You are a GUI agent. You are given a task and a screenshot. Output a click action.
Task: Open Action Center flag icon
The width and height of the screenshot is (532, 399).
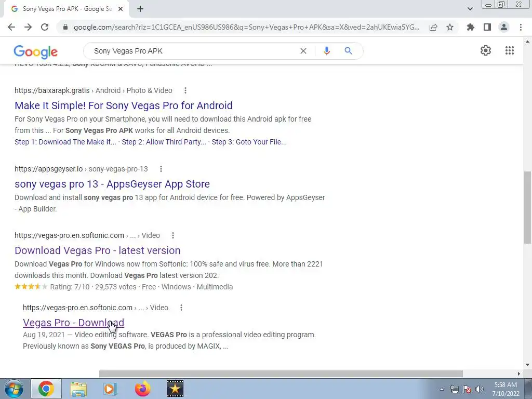467,389
